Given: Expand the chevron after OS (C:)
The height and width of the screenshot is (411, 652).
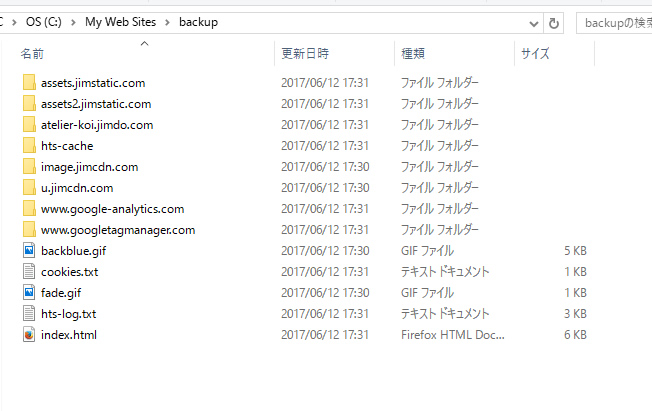Looking at the screenshot, I should pyautogui.click(x=73, y=22).
